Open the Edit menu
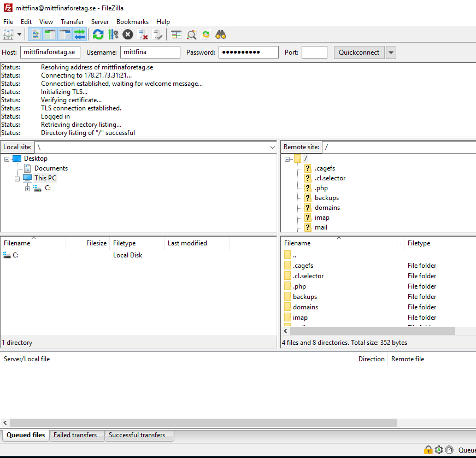This screenshot has height=458, width=476. click(x=26, y=22)
